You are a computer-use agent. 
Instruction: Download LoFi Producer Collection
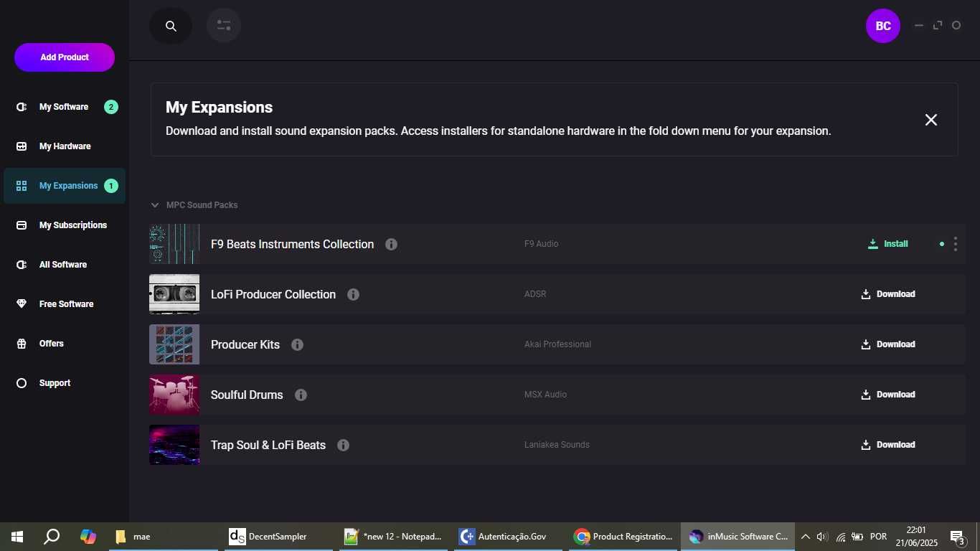coord(888,294)
